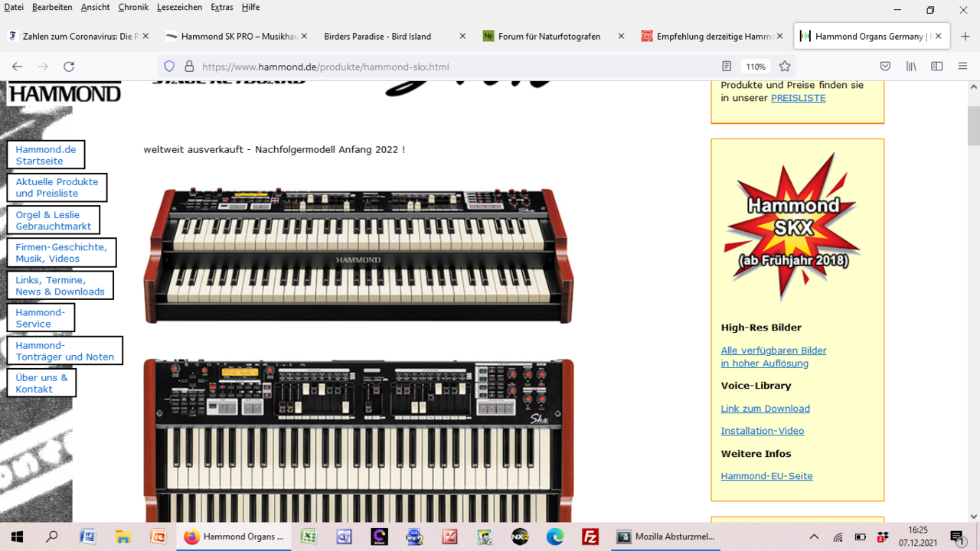Open the PREISLISTE link

(x=798, y=98)
